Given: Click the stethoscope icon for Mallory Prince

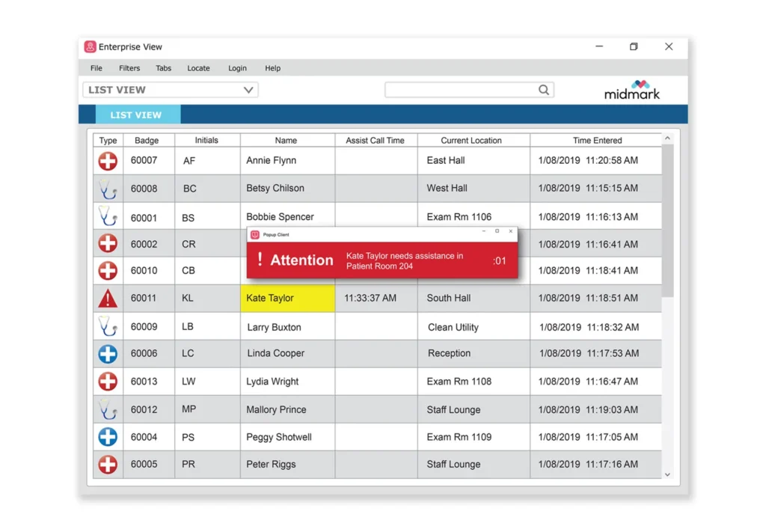Looking at the screenshot, I should (x=108, y=409).
